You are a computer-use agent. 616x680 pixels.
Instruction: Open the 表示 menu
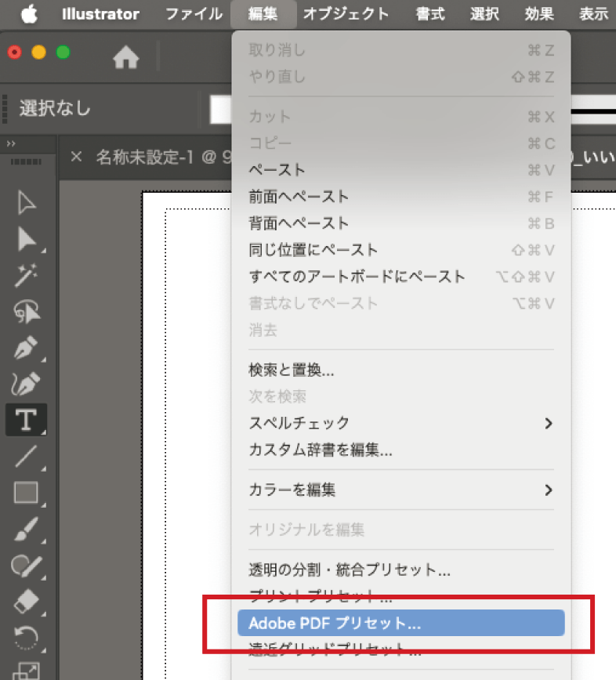click(593, 14)
